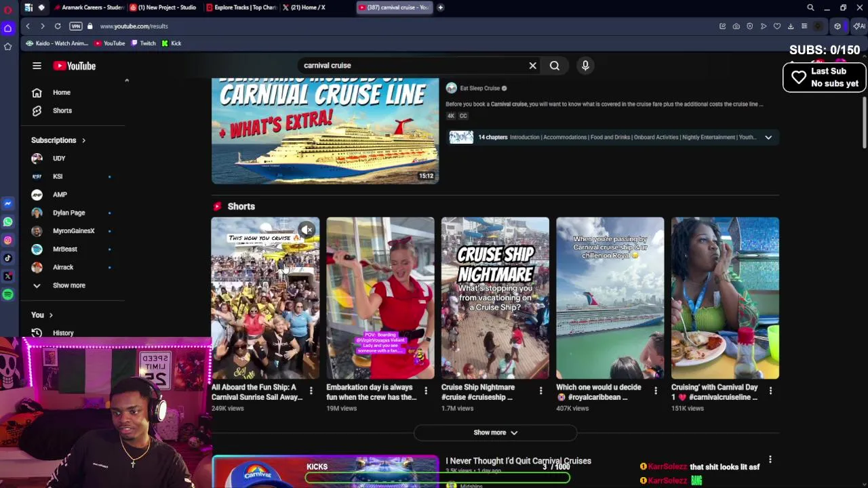This screenshot has height=488, width=868.
Task: Open options for All Aboard short
Action: click(311, 390)
